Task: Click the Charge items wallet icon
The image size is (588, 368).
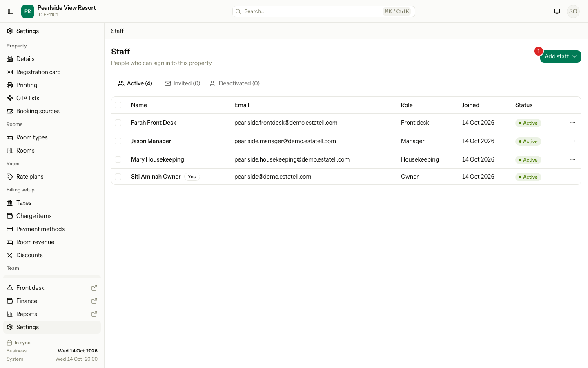Action: [10, 216]
